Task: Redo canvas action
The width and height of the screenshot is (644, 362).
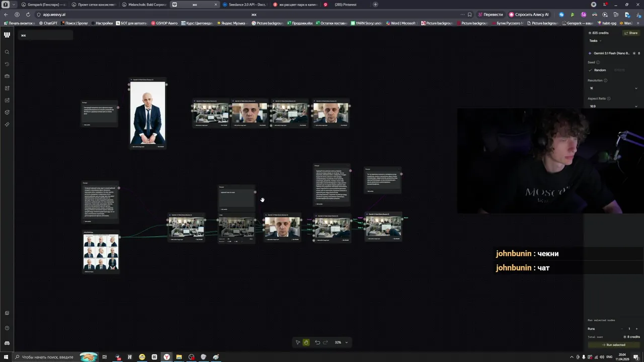Action: pos(325,342)
